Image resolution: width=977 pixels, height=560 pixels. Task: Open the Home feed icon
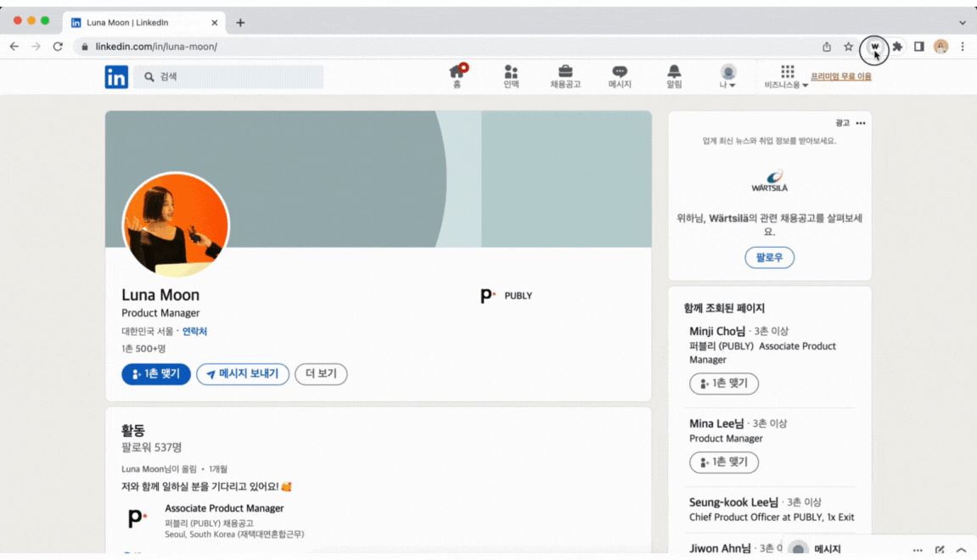point(458,76)
